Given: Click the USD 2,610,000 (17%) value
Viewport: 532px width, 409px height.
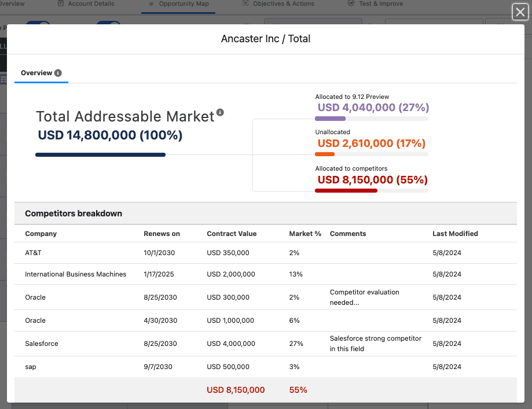Looking at the screenshot, I should click(372, 143).
